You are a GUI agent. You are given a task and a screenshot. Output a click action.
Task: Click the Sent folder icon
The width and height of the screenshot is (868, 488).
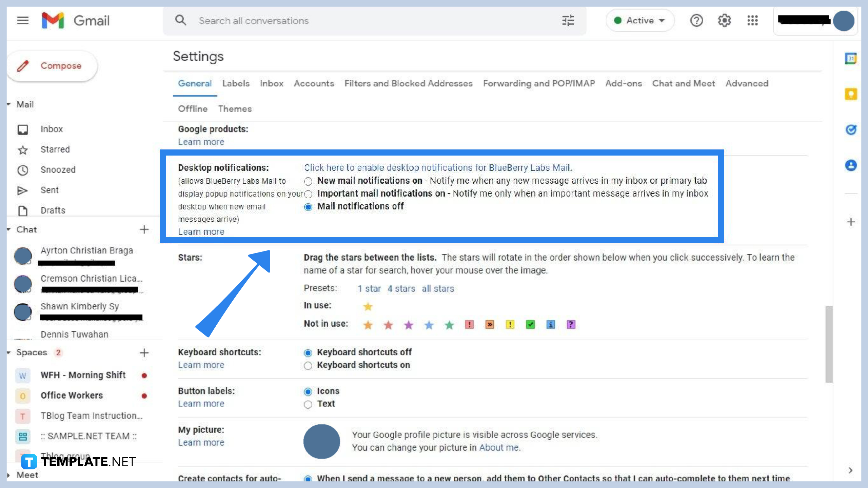pos(22,190)
